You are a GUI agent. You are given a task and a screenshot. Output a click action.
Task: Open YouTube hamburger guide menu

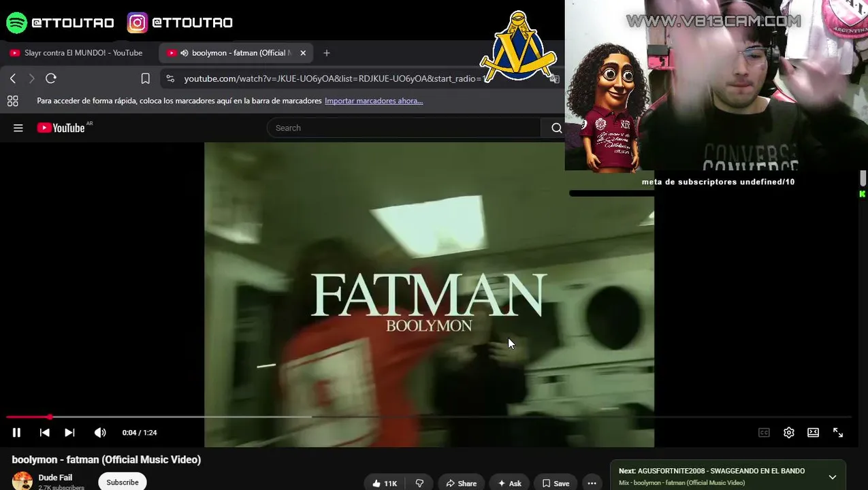click(x=18, y=128)
